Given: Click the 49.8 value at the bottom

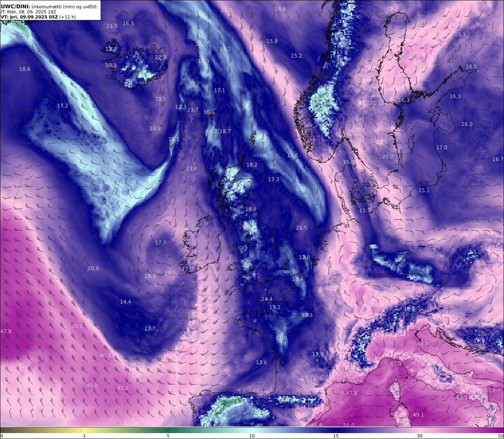Looking at the screenshot, I should click(x=317, y=425).
